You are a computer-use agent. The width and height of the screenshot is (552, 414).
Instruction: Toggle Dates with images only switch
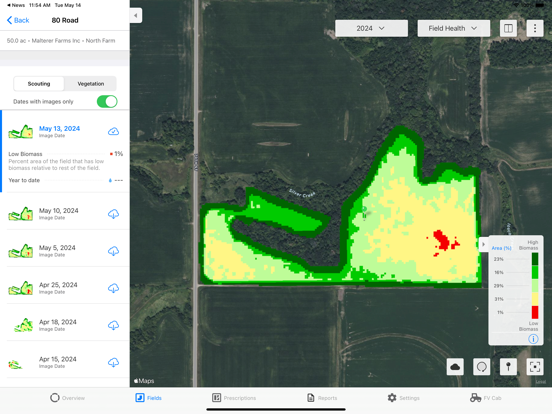click(107, 102)
